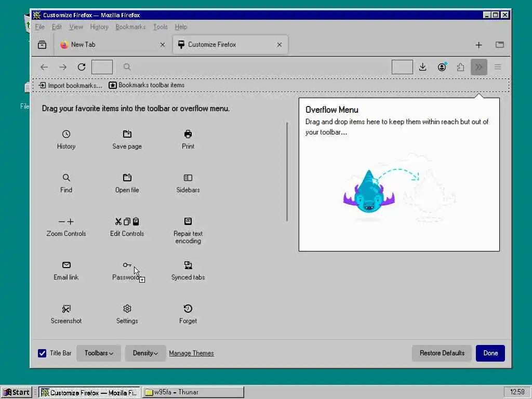The height and width of the screenshot is (399, 532).
Task: Open the File menu
Action: 39,27
